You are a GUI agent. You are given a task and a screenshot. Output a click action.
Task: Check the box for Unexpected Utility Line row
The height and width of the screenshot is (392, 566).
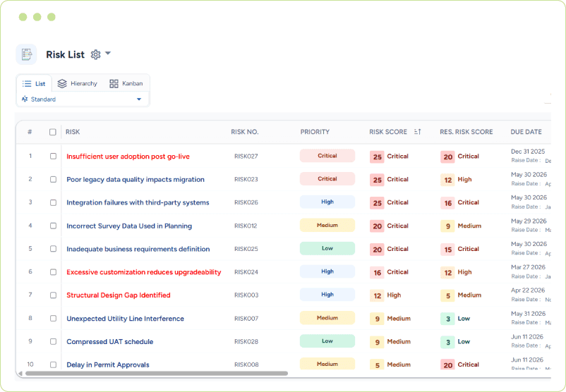click(x=53, y=319)
